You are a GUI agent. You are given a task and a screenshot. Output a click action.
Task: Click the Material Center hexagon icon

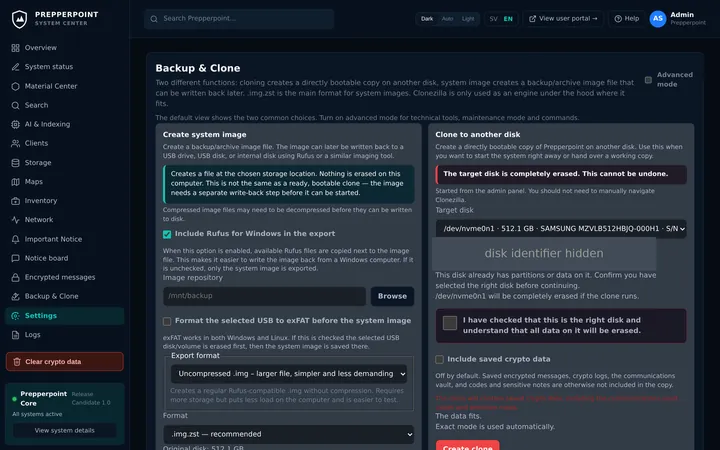click(x=15, y=86)
